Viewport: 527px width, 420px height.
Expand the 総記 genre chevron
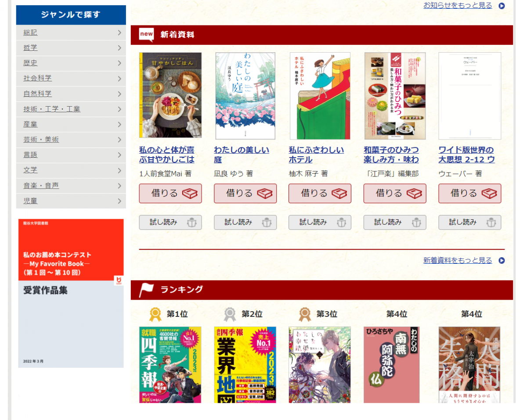click(x=119, y=32)
